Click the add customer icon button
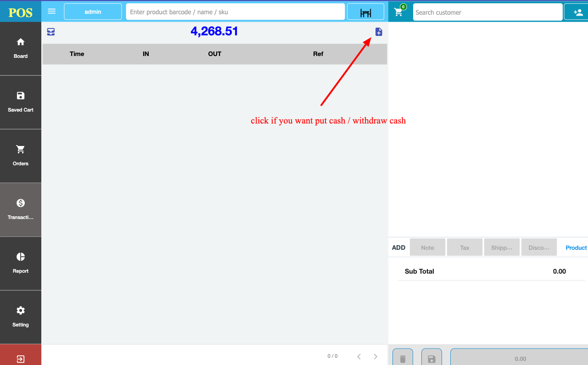Image resolution: width=588 pixels, height=365 pixels. pos(577,12)
